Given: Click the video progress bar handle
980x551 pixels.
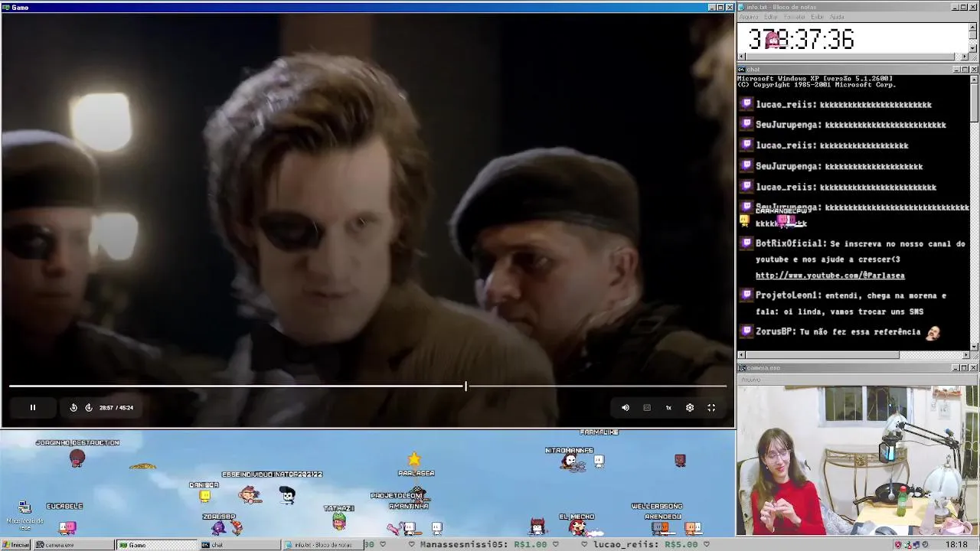Looking at the screenshot, I should click(465, 386).
